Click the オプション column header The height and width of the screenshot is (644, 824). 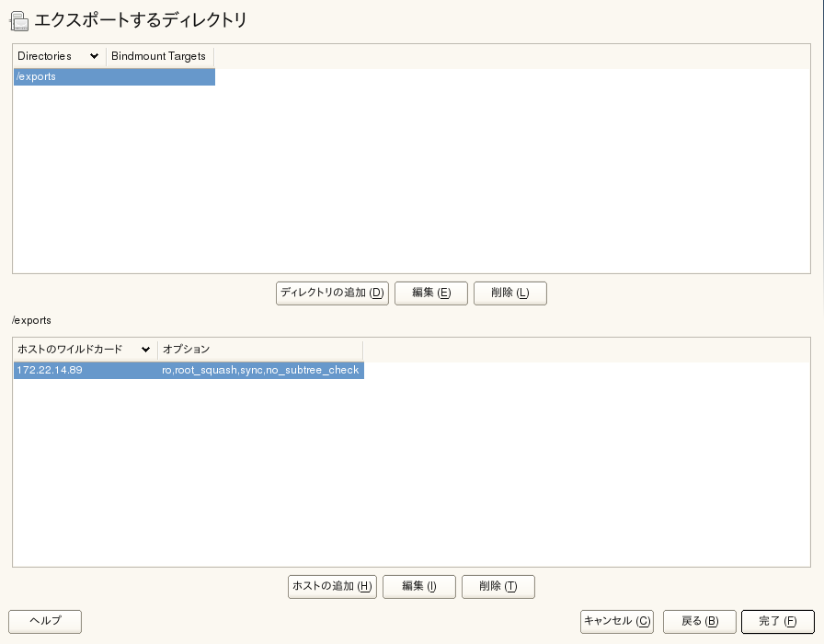(x=259, y=350)
